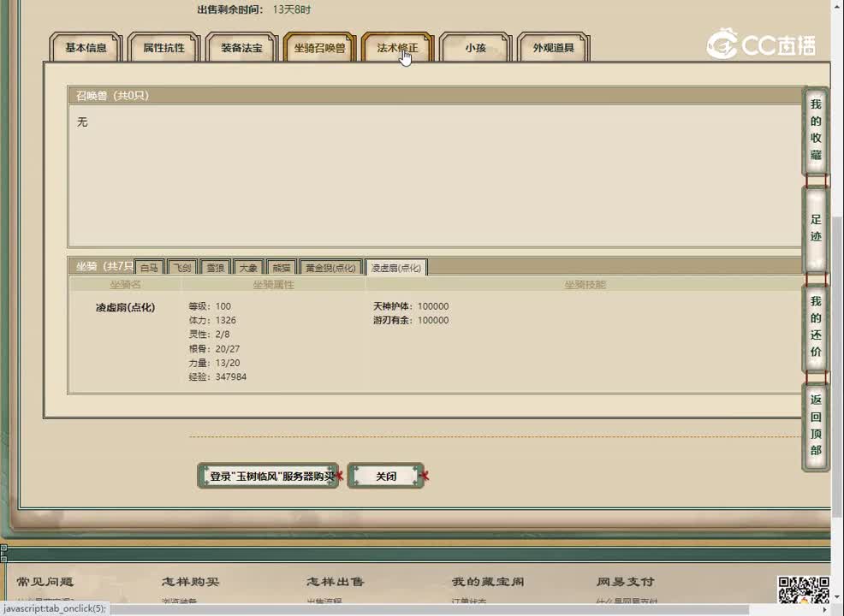Open the 足迹 side button
844x616 pixels.
point(815,228)
